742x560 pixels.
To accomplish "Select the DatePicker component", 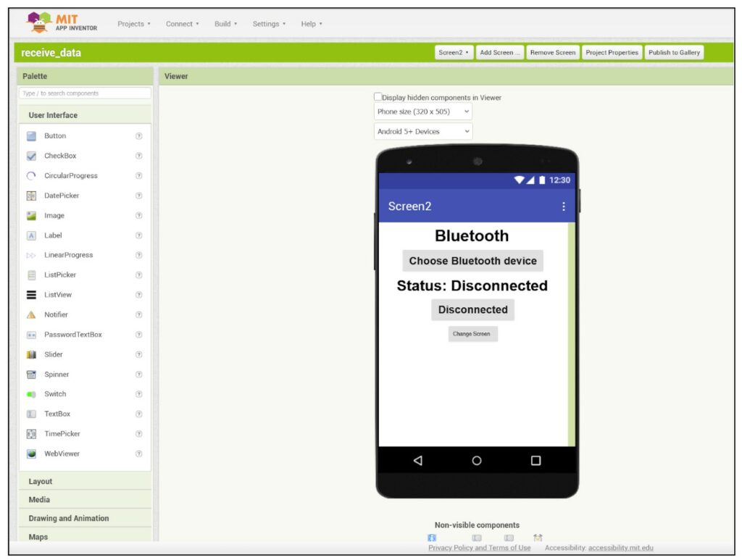I will click(62, 196).
